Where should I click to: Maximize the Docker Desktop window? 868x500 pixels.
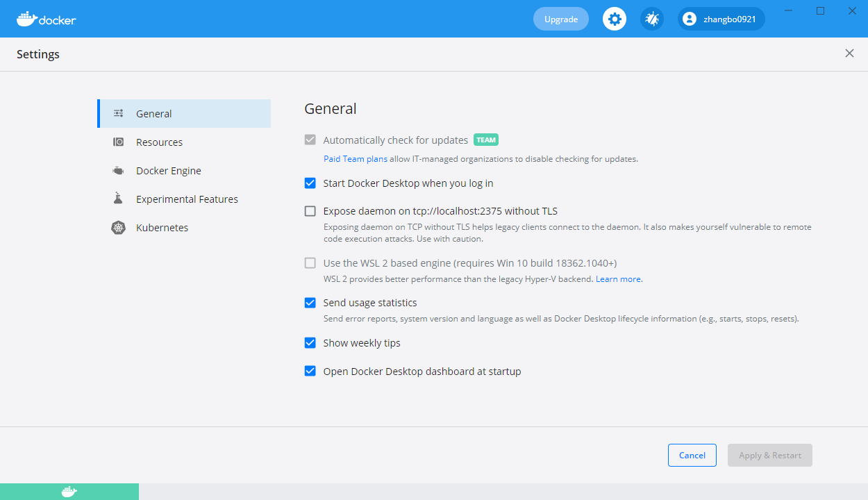click(x=820, y=10)
